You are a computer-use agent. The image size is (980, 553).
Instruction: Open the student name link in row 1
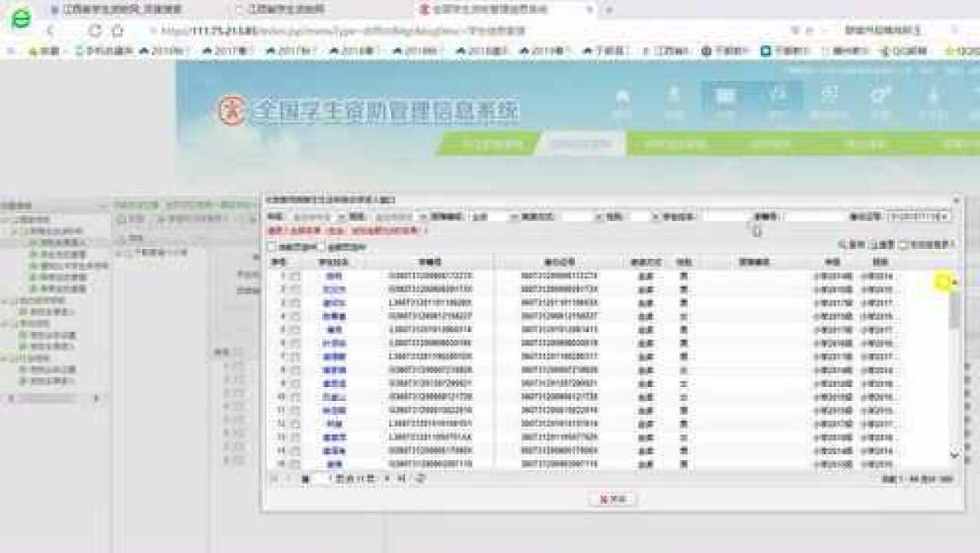[x=334, y=276]
